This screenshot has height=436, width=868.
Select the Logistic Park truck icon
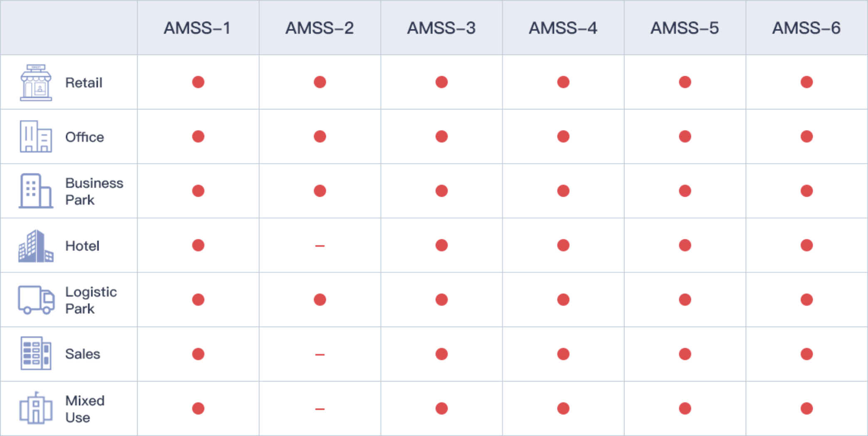click(x=36, y=300)
